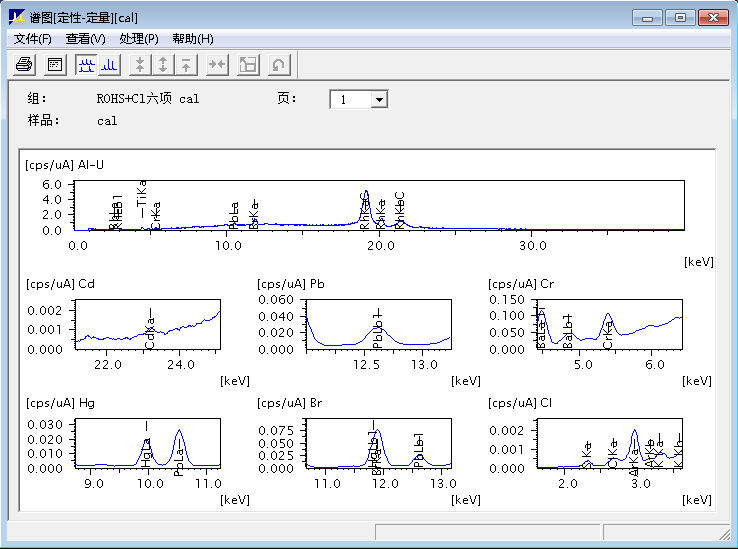Toggle the single spectrum peak view button
The height and width of the screenshot is (549, 738).
tap(109, 65)
